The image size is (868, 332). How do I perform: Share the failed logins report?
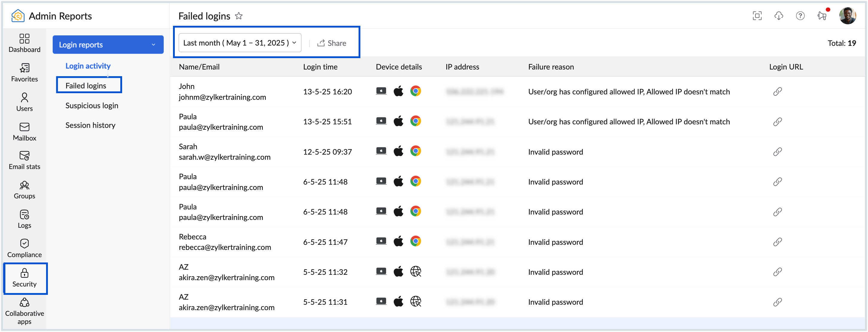332,43
